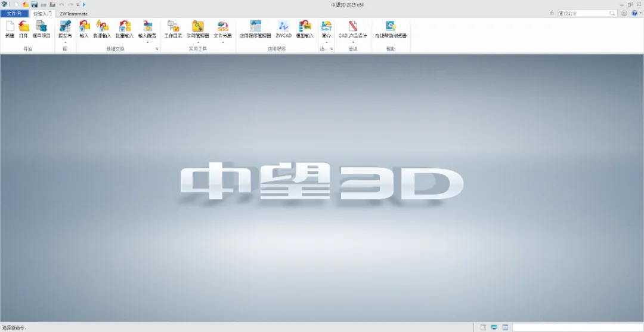This screenshot has height=332, width=644.
Task: Click the undo arrow in quick access toolbar
Action: click(61, 5)
